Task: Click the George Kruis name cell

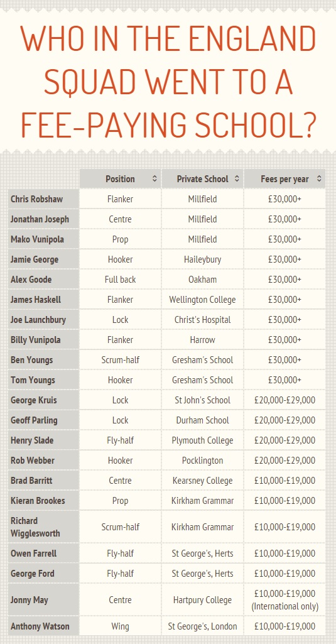Action: (x=43, y=400)
